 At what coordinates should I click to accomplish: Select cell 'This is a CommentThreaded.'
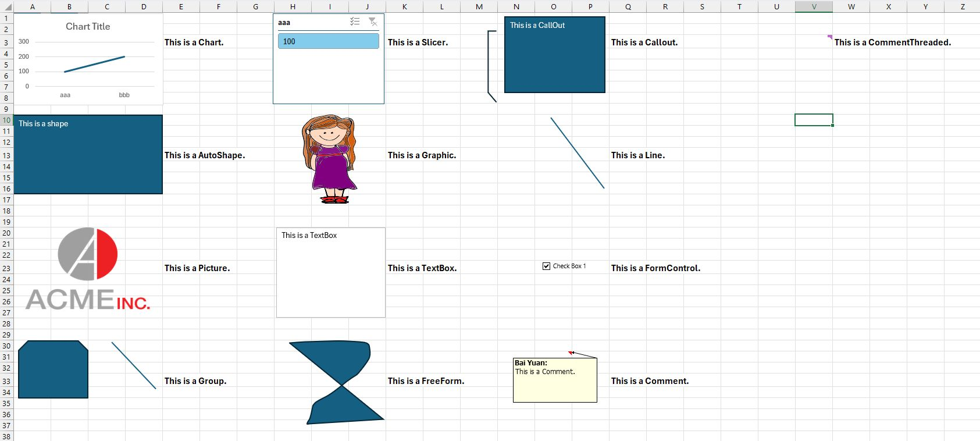click(x=892, y=42)
